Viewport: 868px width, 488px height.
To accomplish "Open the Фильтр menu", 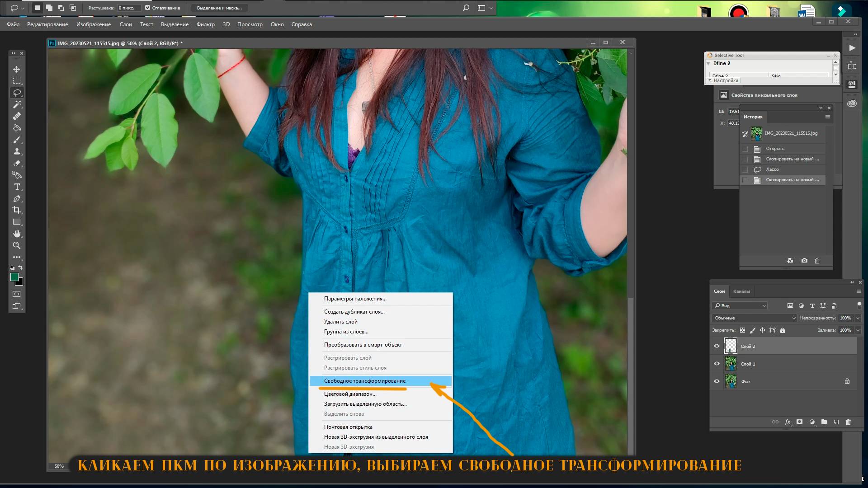I will (205, 24).
